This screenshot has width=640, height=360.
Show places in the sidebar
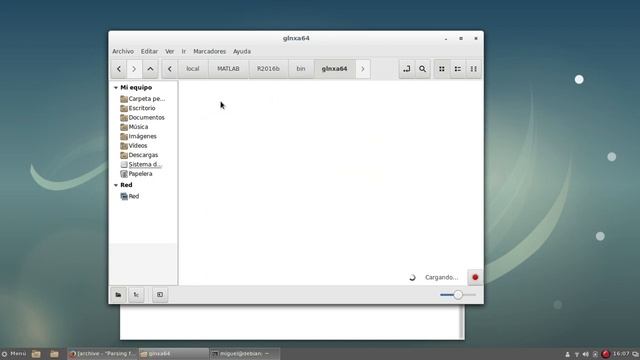(x=118, y=295)
